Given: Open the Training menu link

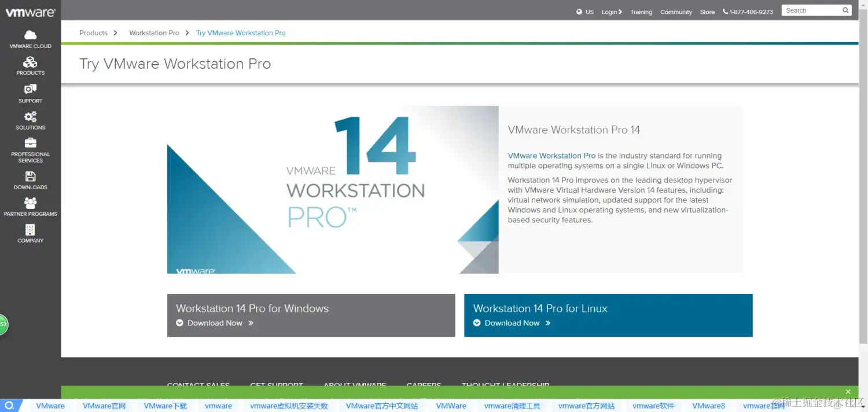Looking at the screenshot, I should tap(641, 12).
